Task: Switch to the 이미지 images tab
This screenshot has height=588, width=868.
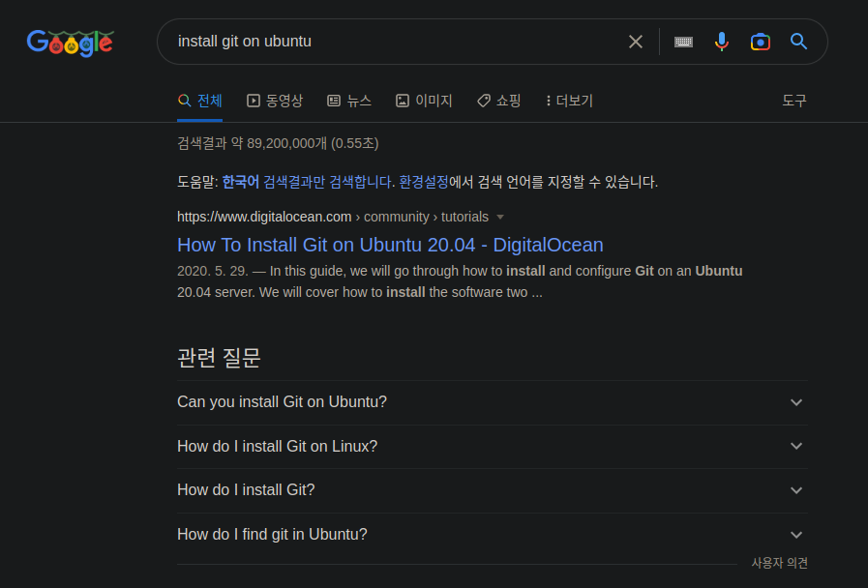Action: coord(424,101)
